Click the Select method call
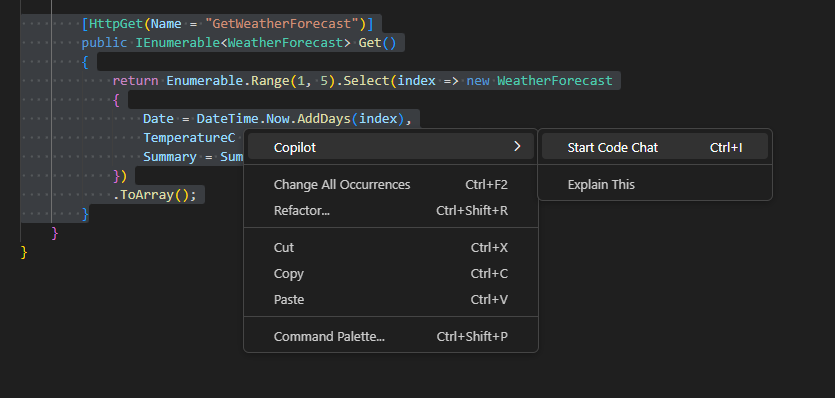The width and height of the screenshot is (835, 398). click(367, 81)
